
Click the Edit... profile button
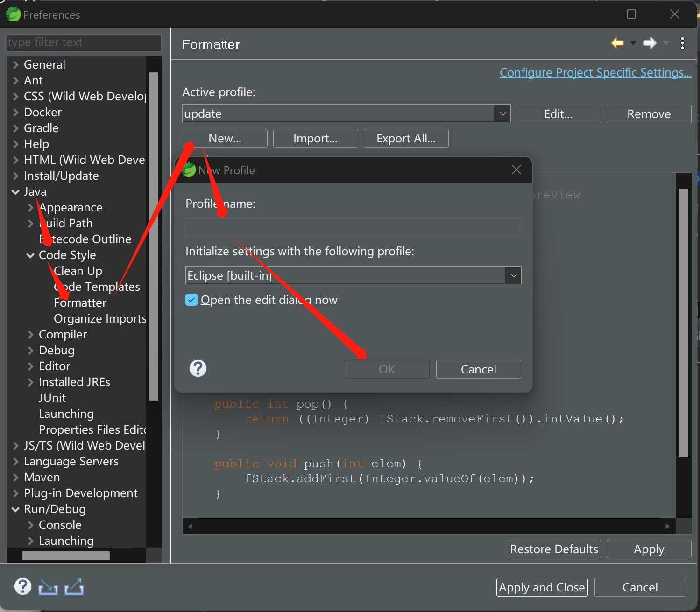[x=558, y=114]
